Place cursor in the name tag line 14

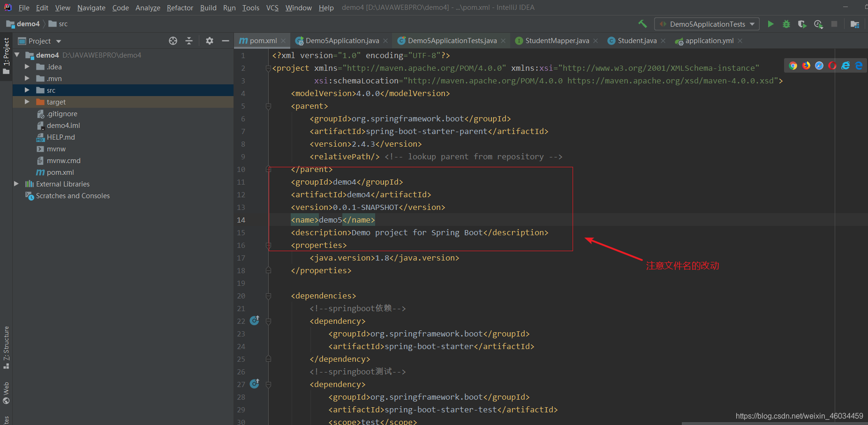pyautogui.click(x=333, y=220)
